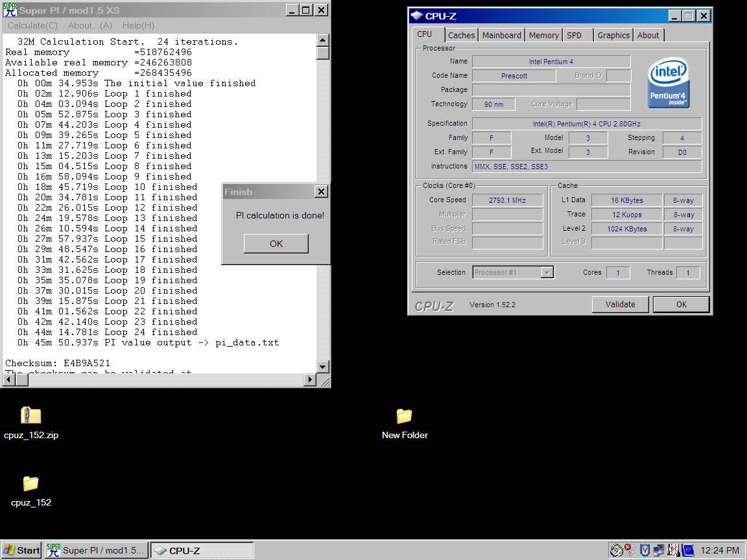Click the Validate button in CPU-Z

(x=620, y=304)
